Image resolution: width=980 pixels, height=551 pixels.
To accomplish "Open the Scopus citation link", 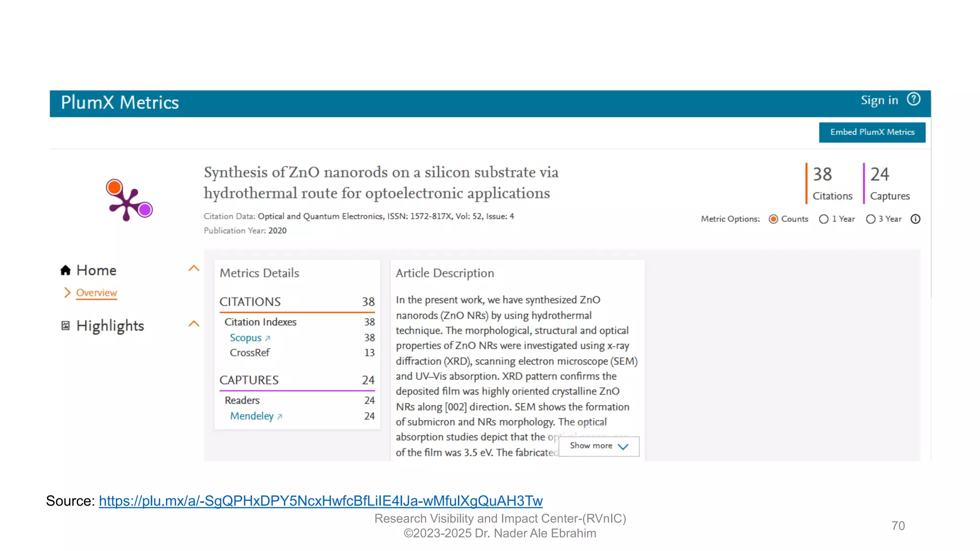I will tap(245, 338).
